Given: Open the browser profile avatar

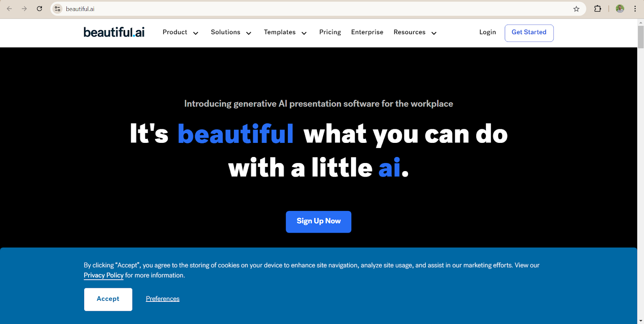Looking at the screenshot, I should [620, 8].
